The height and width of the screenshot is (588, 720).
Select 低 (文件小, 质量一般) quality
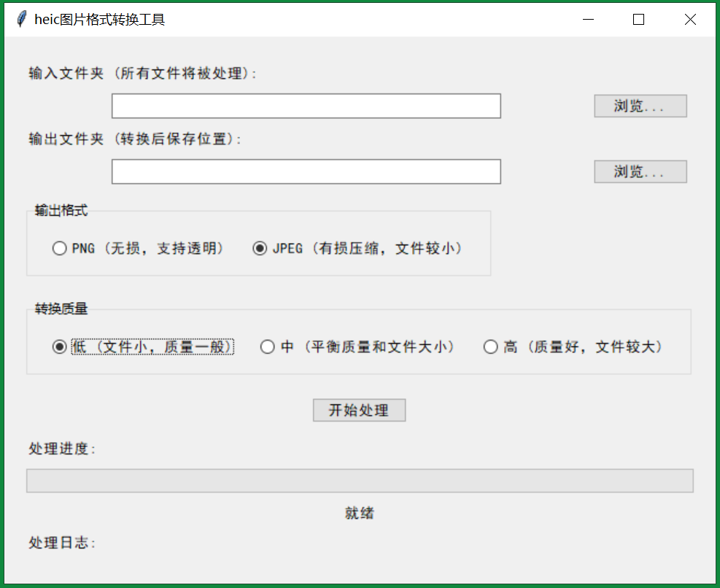point(59,347)
